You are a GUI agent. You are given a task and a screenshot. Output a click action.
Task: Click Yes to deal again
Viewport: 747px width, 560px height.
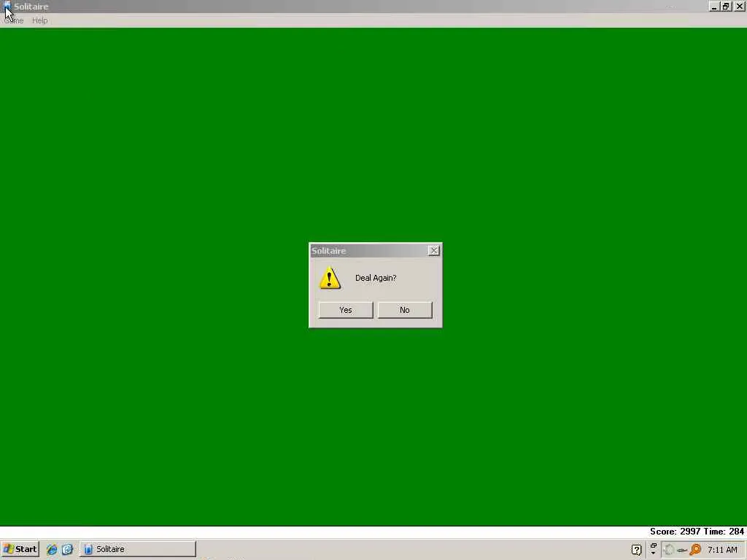345,310
